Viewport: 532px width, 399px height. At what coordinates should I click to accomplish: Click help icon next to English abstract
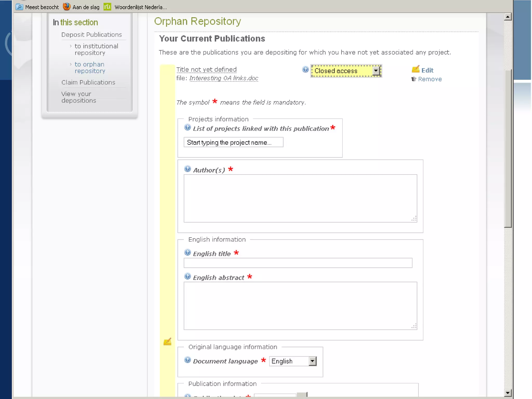[x=187, y=276]
